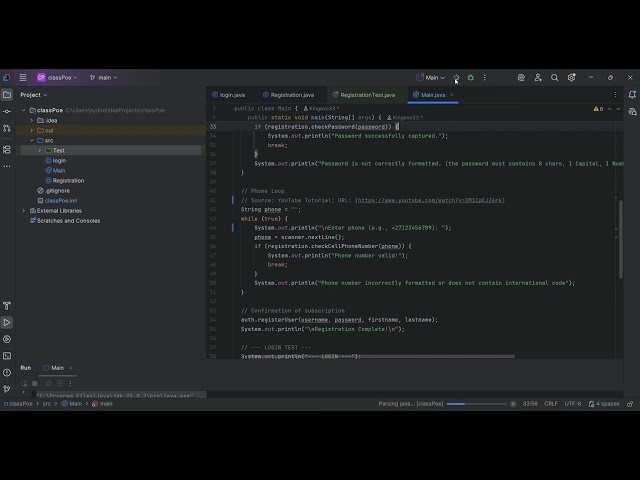
Task: Cancel the Parsing java background task
Action: click(513, 404)
